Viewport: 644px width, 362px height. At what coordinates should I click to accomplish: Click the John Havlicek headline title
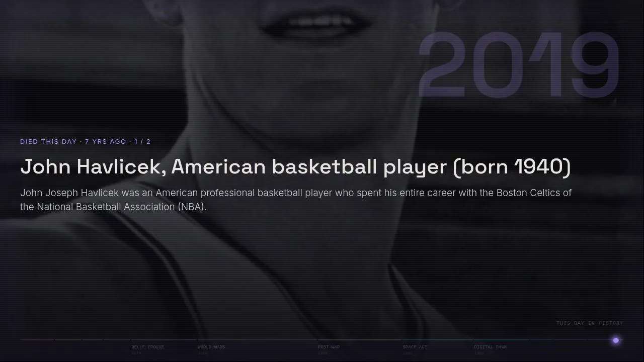(295, 166)
